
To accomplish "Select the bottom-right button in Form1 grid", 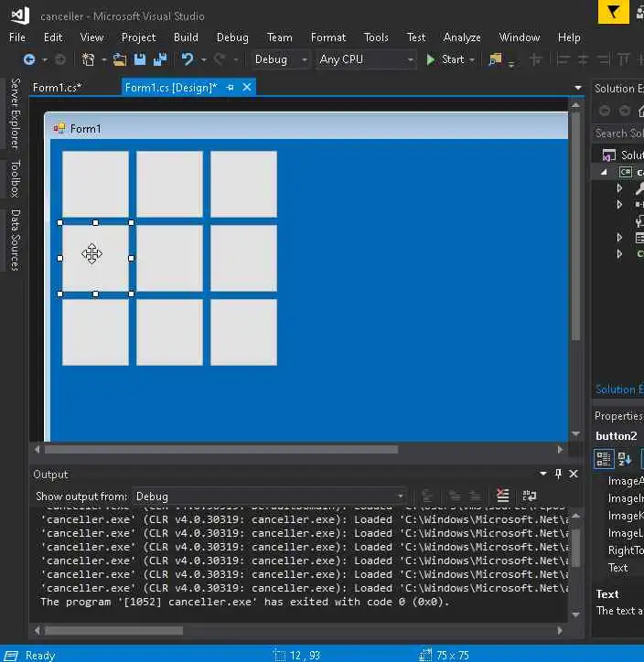I will point(243,332).
